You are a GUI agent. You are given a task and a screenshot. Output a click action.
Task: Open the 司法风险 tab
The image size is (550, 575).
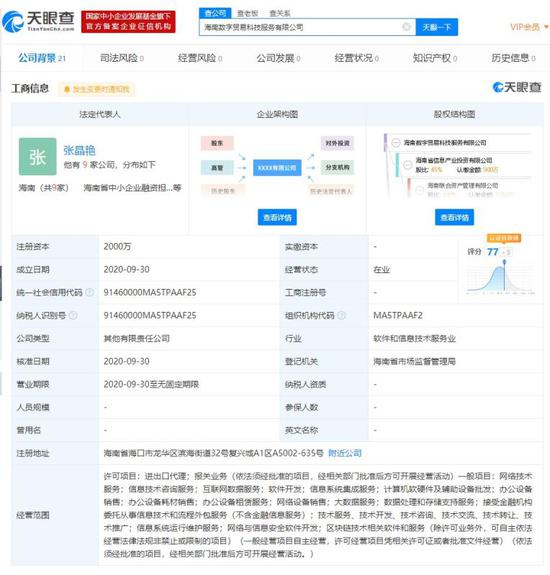[x=122, y=58]
